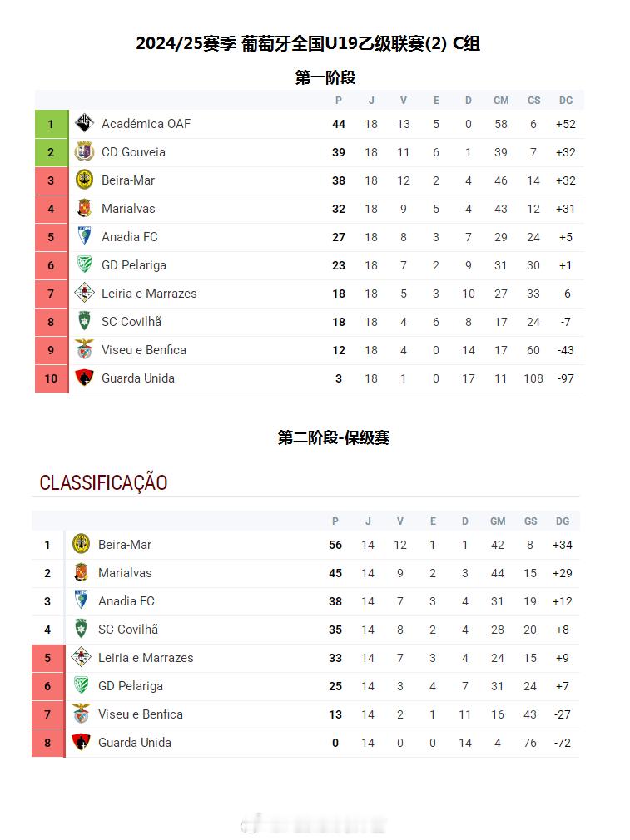630x840 pixels.
Task: Click green position 1 rank cell
Action: [x=51, y=124]
